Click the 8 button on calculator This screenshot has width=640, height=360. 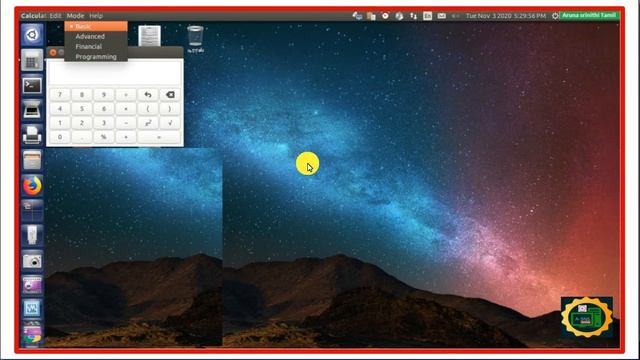[82, 95]
